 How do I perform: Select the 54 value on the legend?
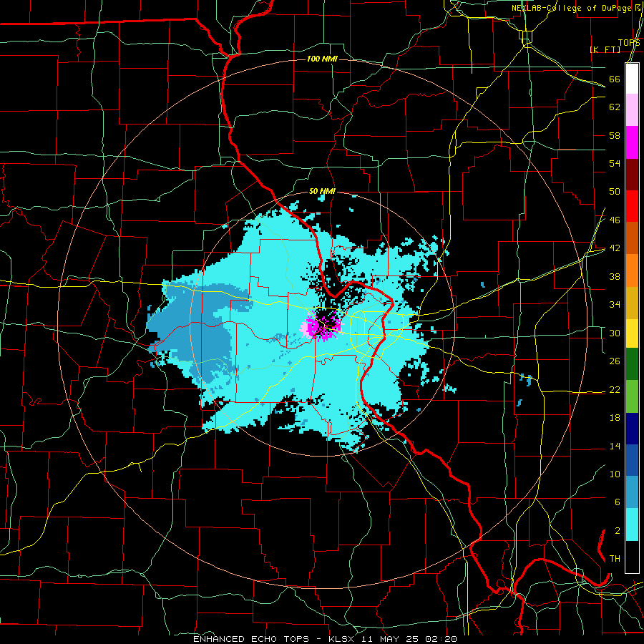[x=615, y=163]
